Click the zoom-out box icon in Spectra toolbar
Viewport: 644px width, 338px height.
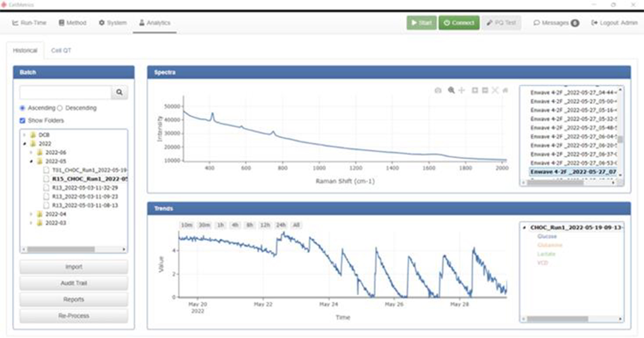click(x=485, y=90)
